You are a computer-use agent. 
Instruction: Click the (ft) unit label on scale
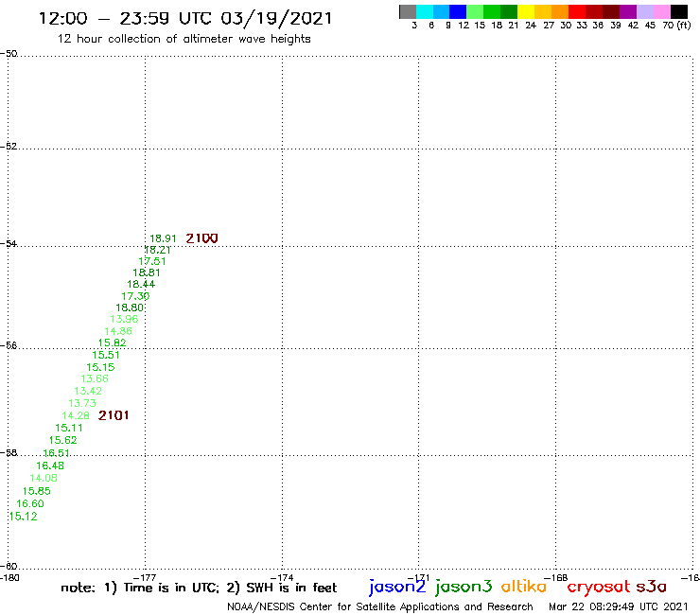[x=684, y=26]
